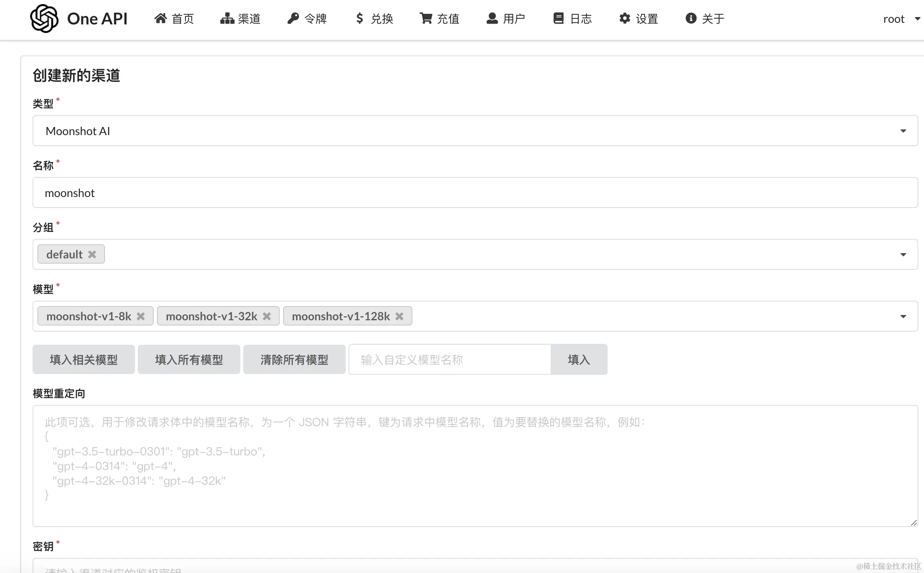Click the 密钥 label
Screen dimensions: 924x573
click(43, 546)
